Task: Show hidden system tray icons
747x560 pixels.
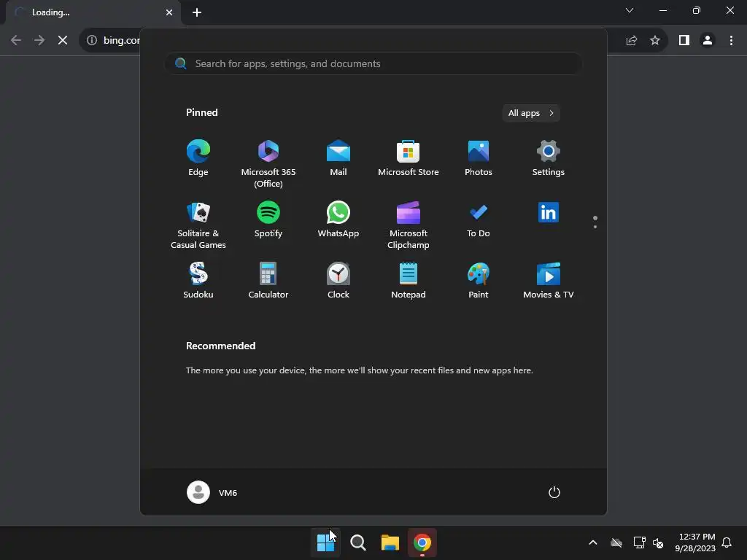Action: pos(593,542)
